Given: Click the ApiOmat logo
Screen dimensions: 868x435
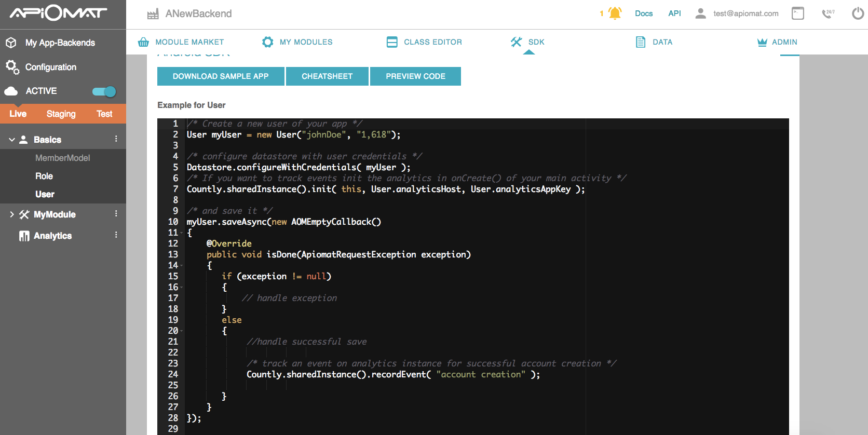Looking at the screenshot, I should point(58,13).
